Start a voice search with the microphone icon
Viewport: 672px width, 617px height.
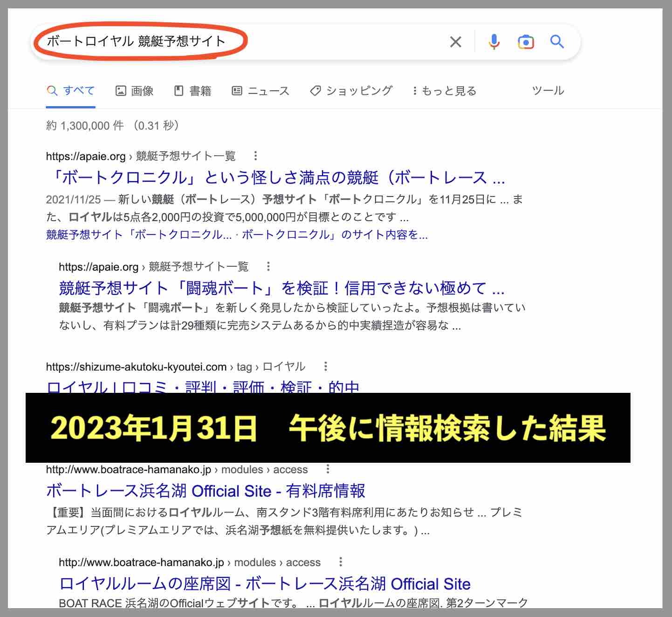click(494, 41)
